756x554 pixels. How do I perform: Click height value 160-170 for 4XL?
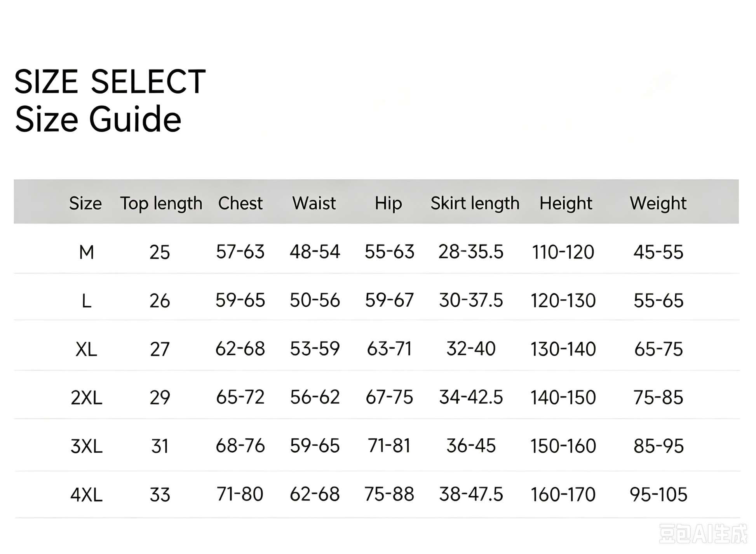click(x=563, y=495)
